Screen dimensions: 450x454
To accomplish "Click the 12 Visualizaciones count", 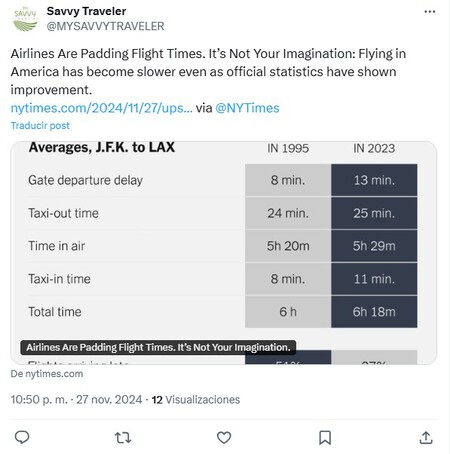I will click(196, 399).
